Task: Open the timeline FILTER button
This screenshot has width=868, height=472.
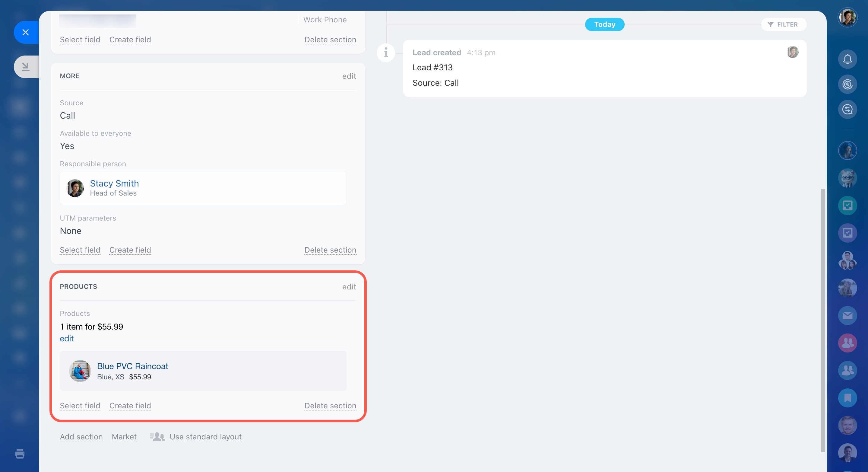Action: (783, 24)
